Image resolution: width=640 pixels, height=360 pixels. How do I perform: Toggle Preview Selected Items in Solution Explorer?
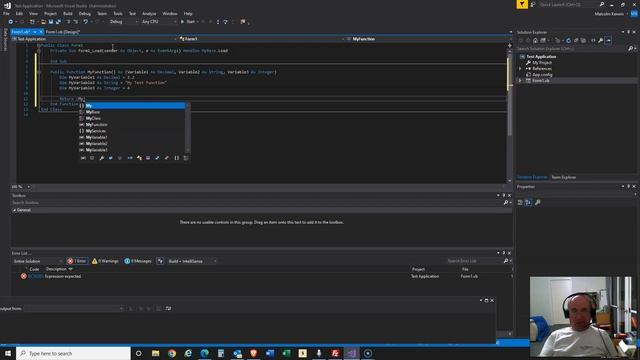[x=608, y=40]
